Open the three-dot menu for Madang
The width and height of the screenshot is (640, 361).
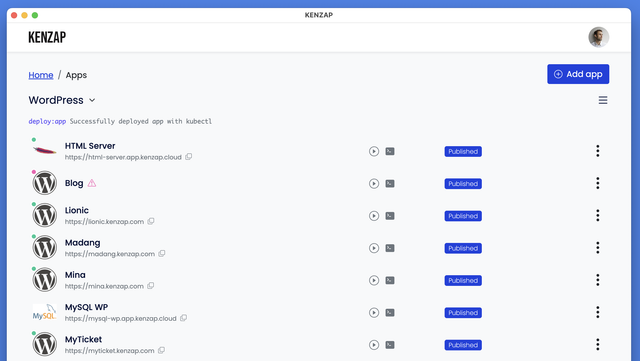598,248
